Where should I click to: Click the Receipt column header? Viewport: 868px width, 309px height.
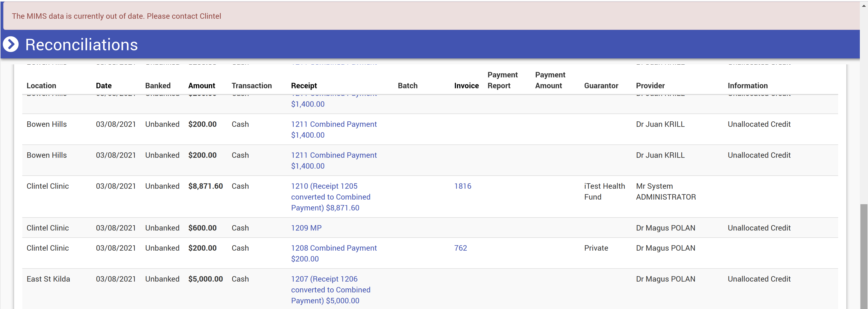click(x=304, y=86)
